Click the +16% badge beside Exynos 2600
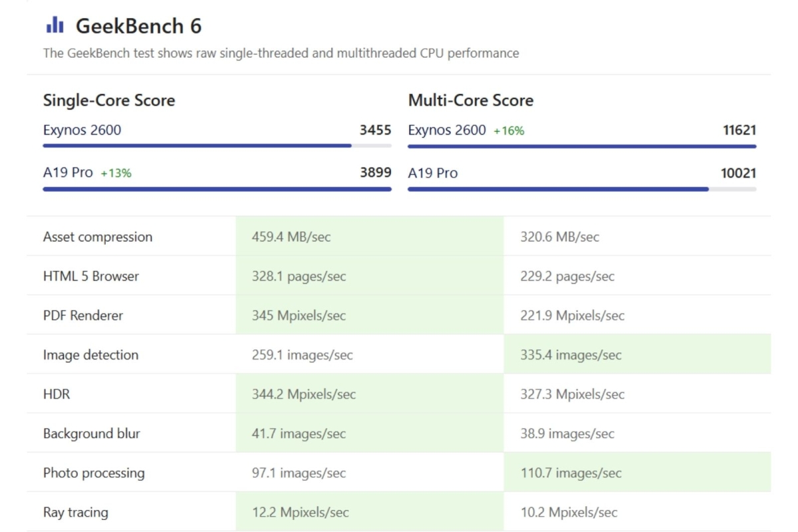The height and width of the screenshot is (532, 798). click(x=509, y=131)
